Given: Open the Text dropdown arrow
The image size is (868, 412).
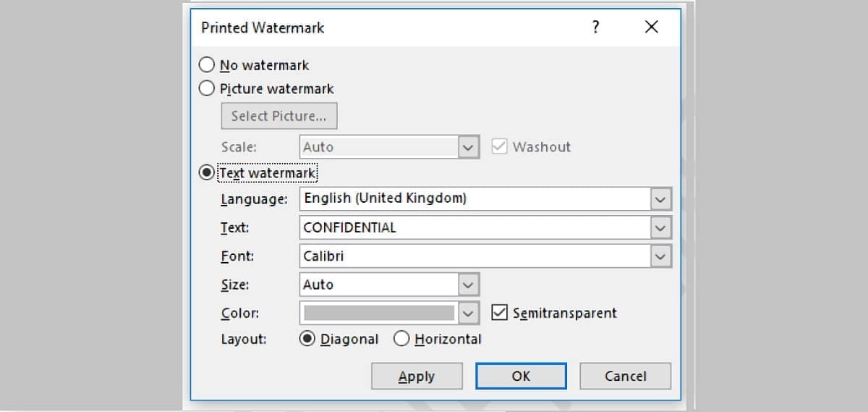Looking at the screenshot, I should 660,227.
